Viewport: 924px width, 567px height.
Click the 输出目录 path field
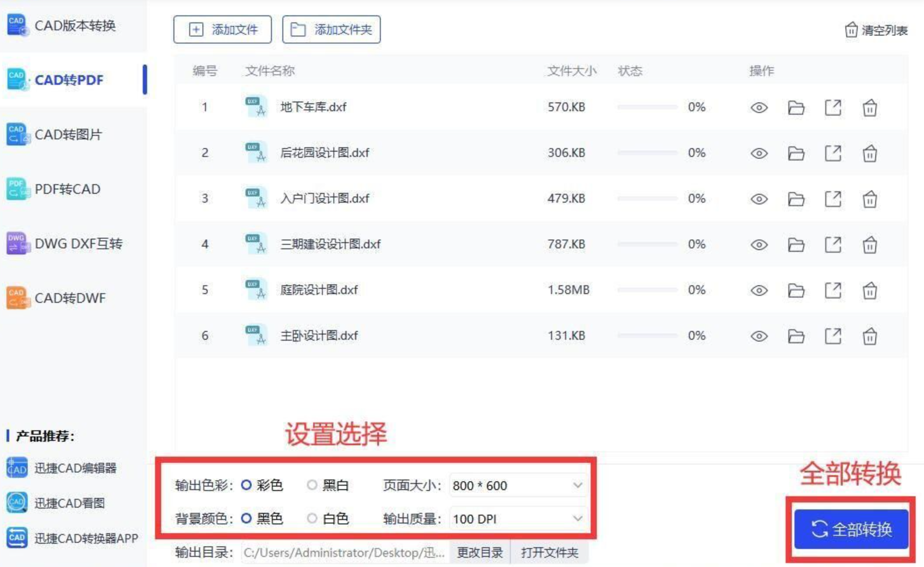[x=345, y=552]
